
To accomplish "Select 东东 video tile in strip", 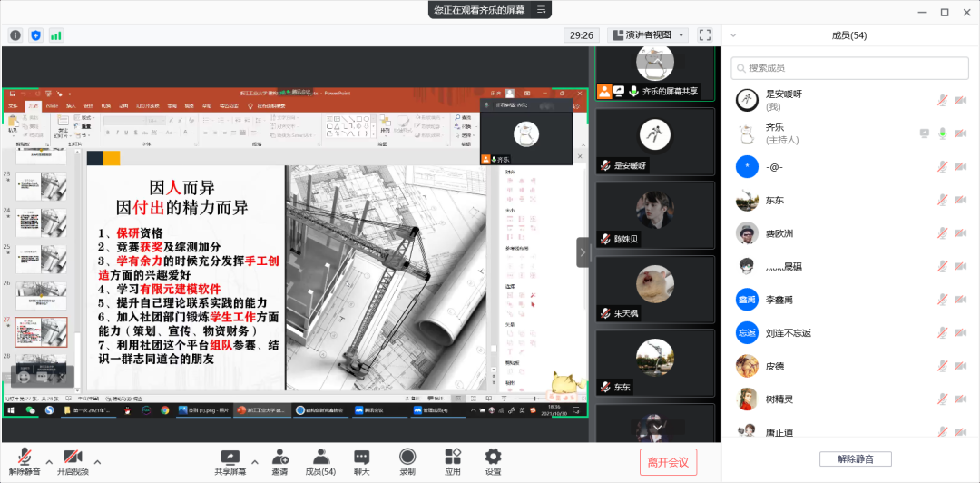I will pyautogui.click(x=654, y=362).
